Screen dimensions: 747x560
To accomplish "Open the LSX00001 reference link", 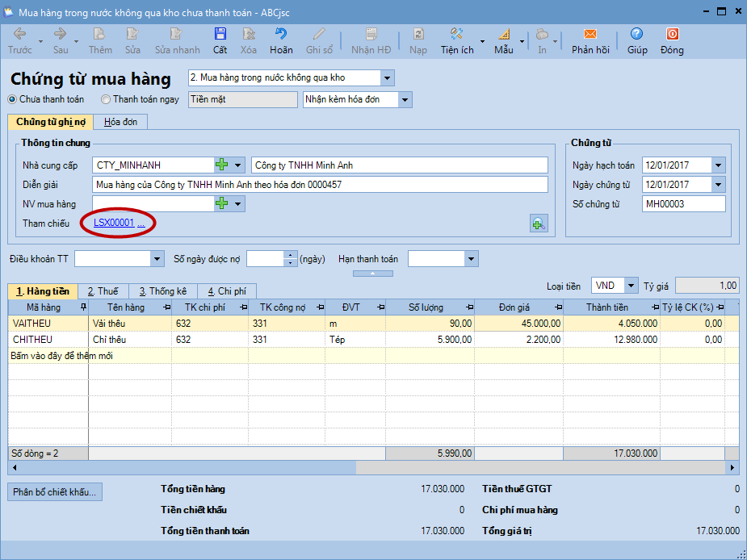I will click(x=114, y=224).
